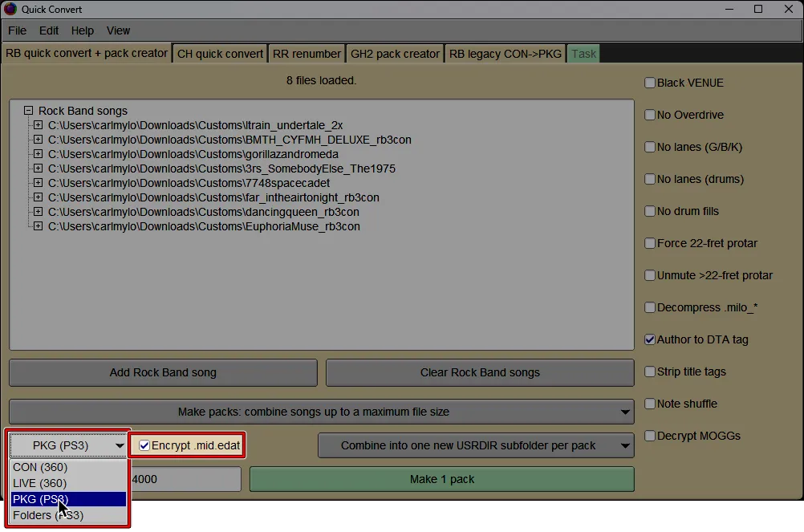Screen dimensions: 804x532
Task: Collapse the Rock Band songs tree node
Action: click(x=28, y=111)
